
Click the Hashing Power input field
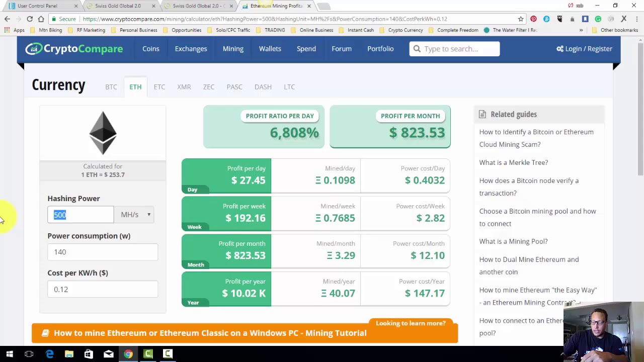click(80, 215)
